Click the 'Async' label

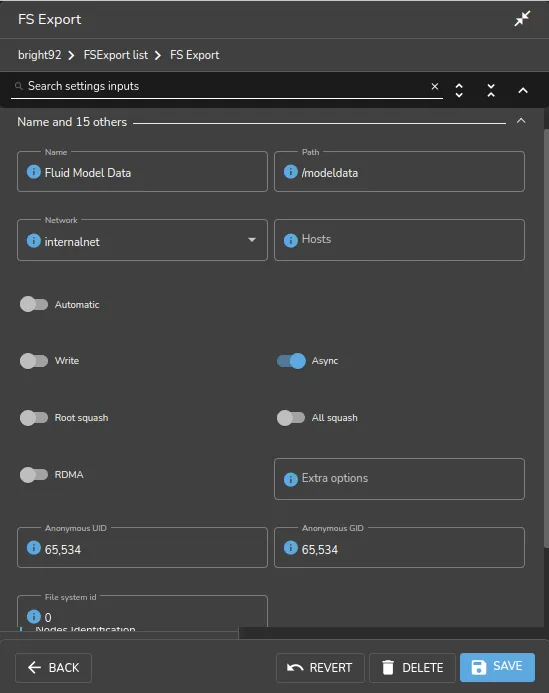coord(325,361)
